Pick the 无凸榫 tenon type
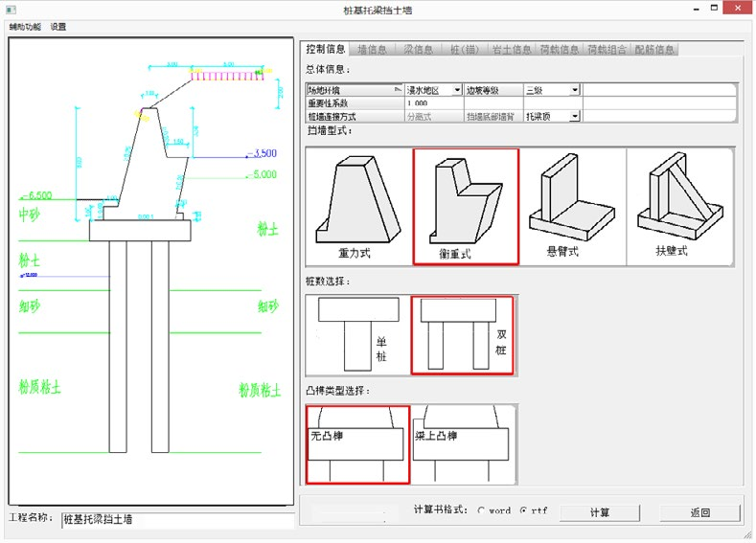 (357, 444)
